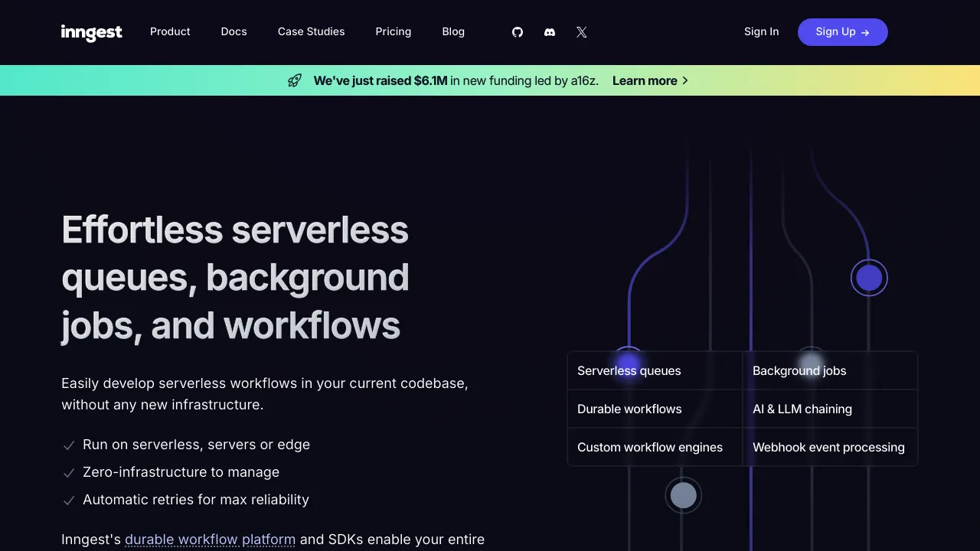The image size is (980, 551).
Task: Click the checkmark beside 'Automatic retries'
Action: click(x=68, y=500)
